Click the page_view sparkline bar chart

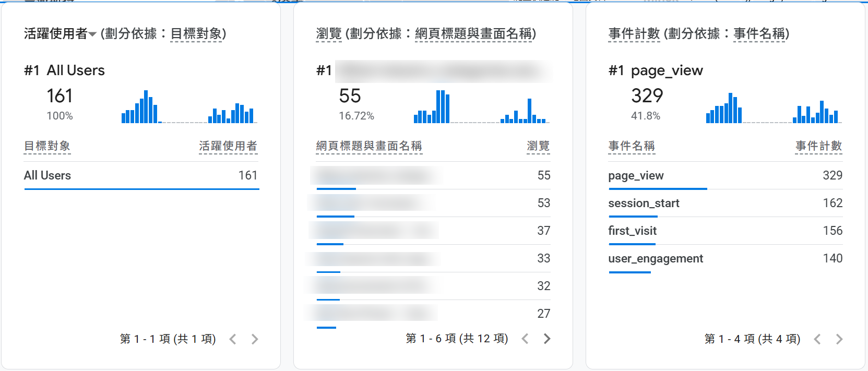coord(774,108)
